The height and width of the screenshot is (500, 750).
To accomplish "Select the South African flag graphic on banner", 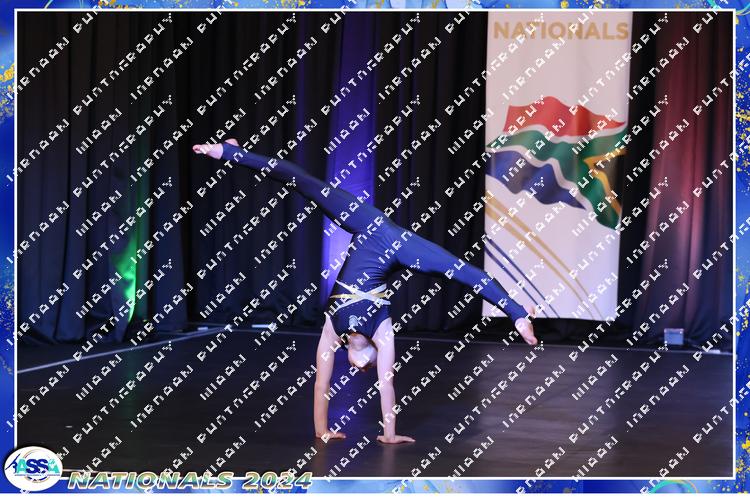I will tap(556, 162).
